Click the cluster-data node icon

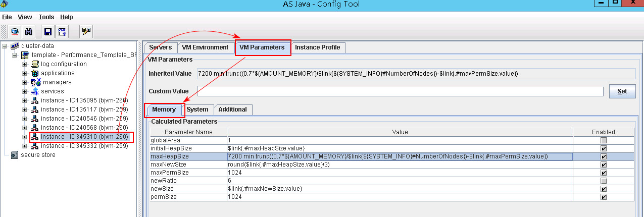click(x=15, y=46)
